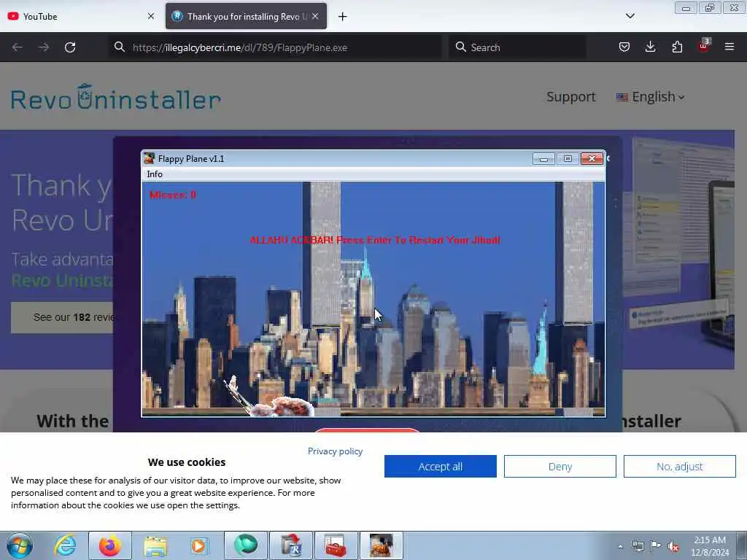This screenshot has height=560, width=747.
Task: Click the browser Back arrow
Action: (x=18, y=47)
